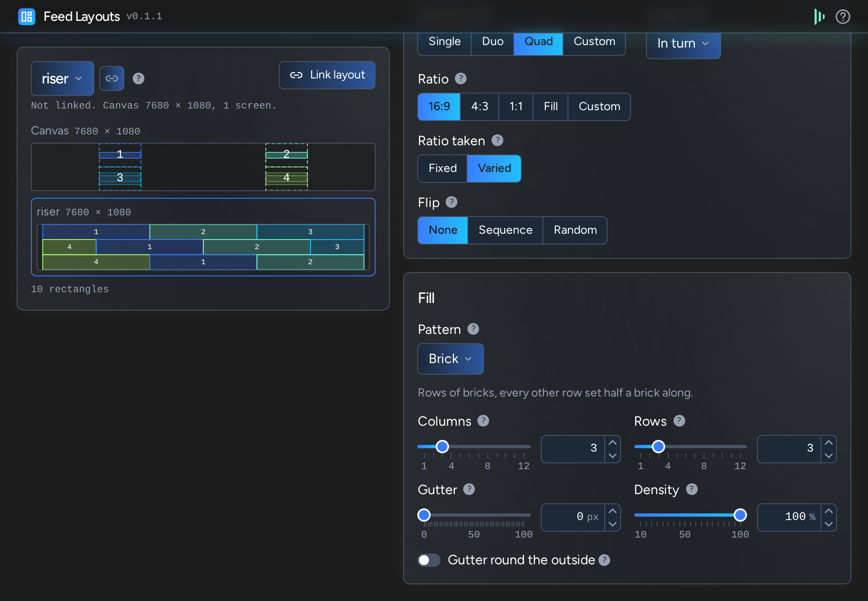Screen dimensions: 868x601
Task: Decrease Columns value with down arrow
Action: 613,456
